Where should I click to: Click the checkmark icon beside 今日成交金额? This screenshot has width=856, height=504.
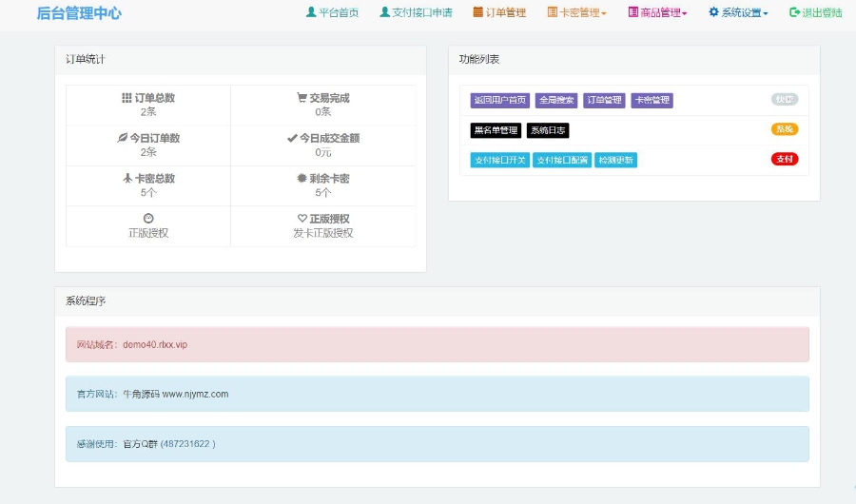[x=292, y=138]
